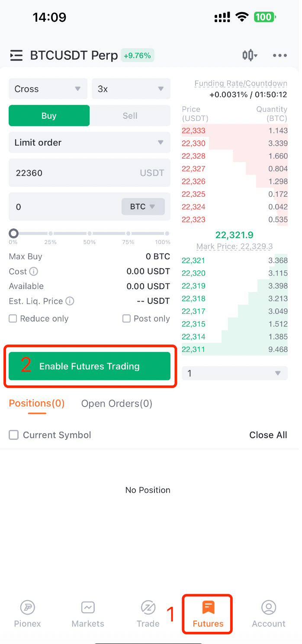Switch to the Sell side
The height and width of the screenshot is (644, 302).
click(x=129, y=115)
